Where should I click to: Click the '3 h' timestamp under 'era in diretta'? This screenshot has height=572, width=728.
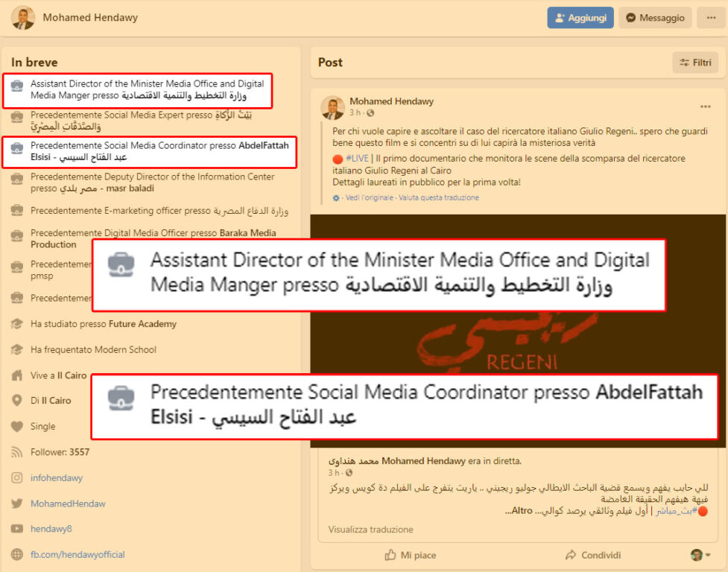[x=334, y=473]
